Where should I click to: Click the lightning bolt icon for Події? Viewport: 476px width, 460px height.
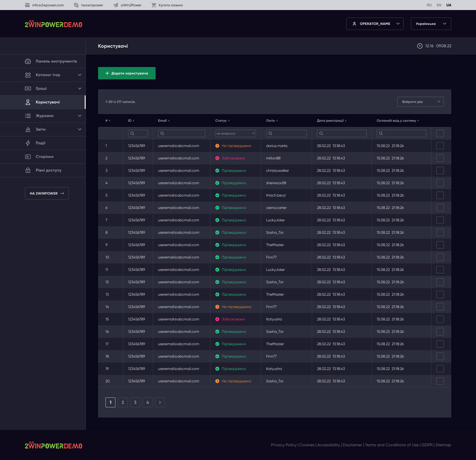click(28, 143)
